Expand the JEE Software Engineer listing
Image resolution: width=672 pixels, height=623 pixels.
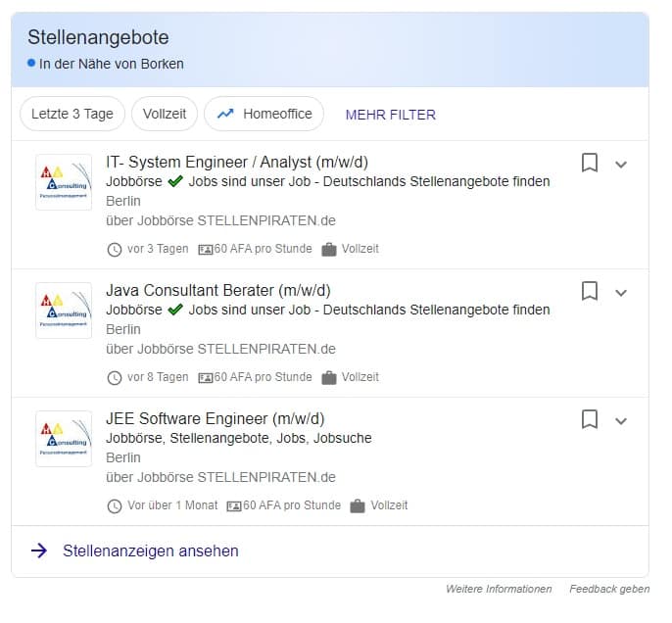(x=621, y=421)
